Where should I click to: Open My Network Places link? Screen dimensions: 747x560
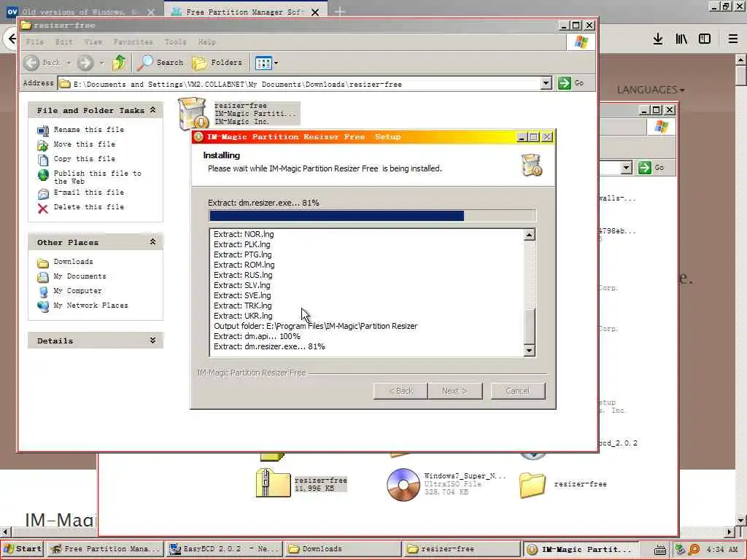tap(90, 306)
